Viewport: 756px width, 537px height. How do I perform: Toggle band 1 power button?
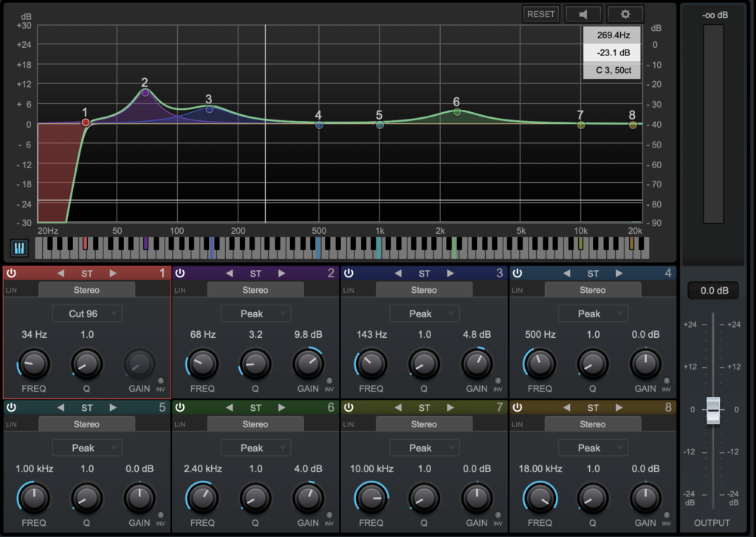[11, 274]
